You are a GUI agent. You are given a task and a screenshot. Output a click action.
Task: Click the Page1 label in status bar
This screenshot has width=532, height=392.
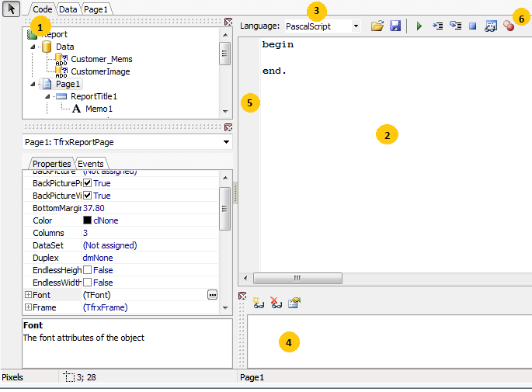point(252,377)
